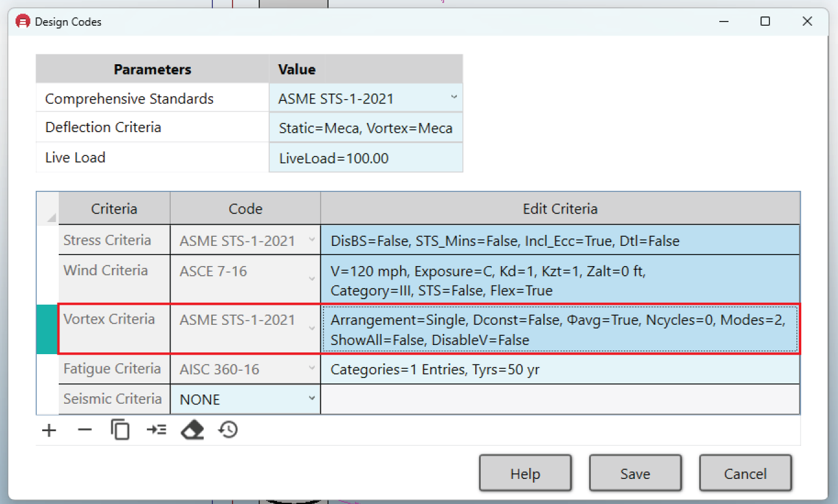The width and height of the screenshot is (838, 504).
Task: Select the Wind Criteria row label
Action: tap(114, 279)
